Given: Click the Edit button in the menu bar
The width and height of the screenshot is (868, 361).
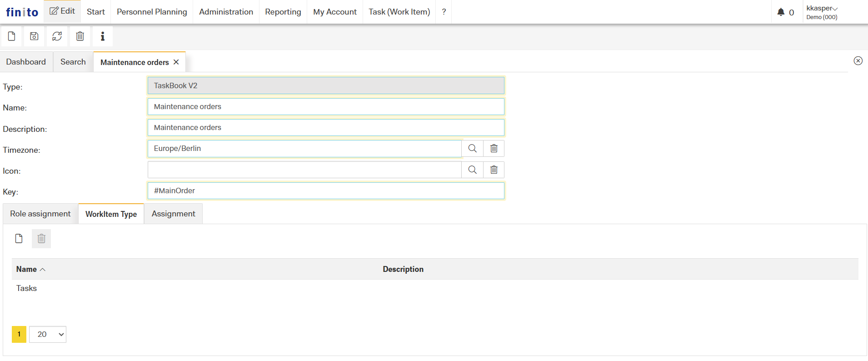Looking at the screenshot, I should coord(62,11).
